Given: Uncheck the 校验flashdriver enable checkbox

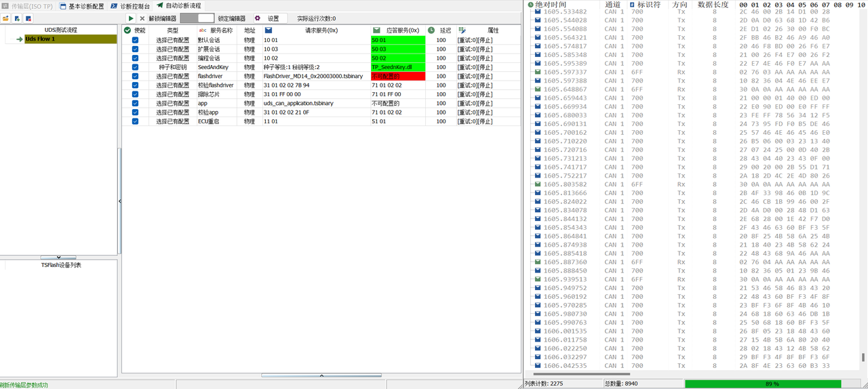Looking at the screenshot, I should tap(136, 85).
